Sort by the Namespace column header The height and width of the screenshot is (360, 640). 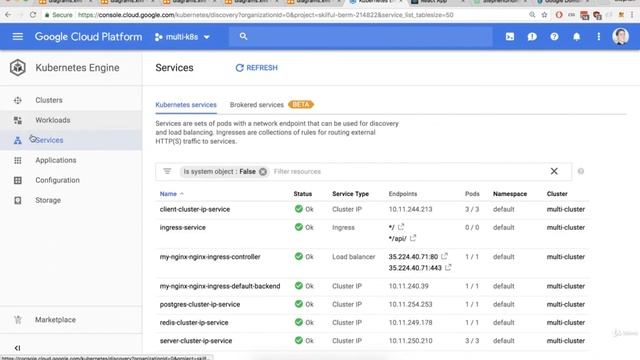pyautogui.click(x=510, y=194)
